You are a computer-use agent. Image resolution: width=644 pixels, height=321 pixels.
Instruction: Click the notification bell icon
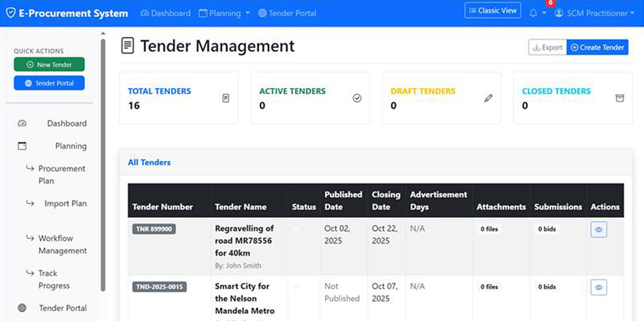pos(533,13)
